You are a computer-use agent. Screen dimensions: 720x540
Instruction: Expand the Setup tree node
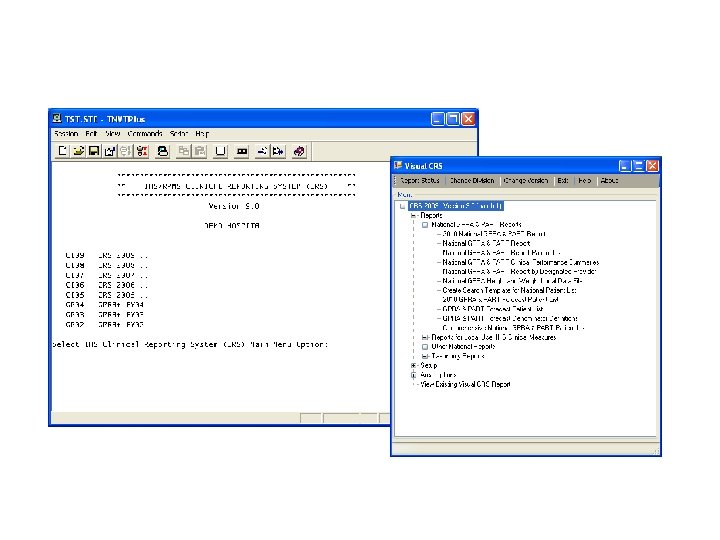pos(414,366)
